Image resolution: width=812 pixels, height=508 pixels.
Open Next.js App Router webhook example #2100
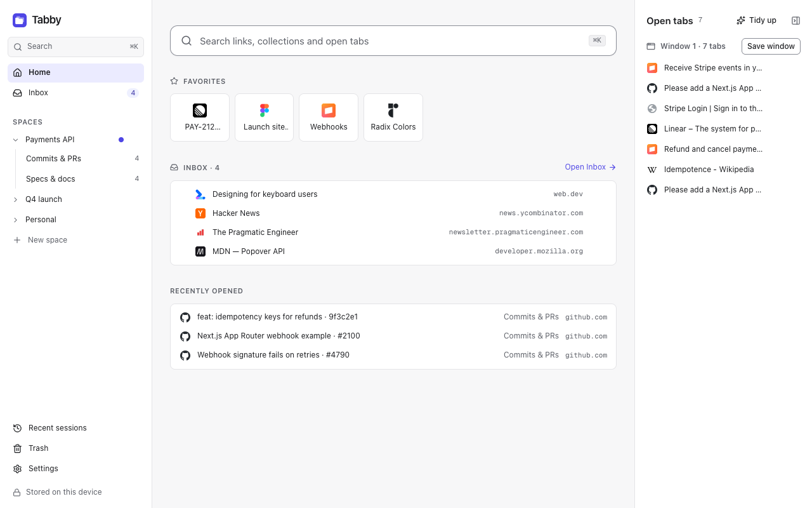click(x=393, y=336)
